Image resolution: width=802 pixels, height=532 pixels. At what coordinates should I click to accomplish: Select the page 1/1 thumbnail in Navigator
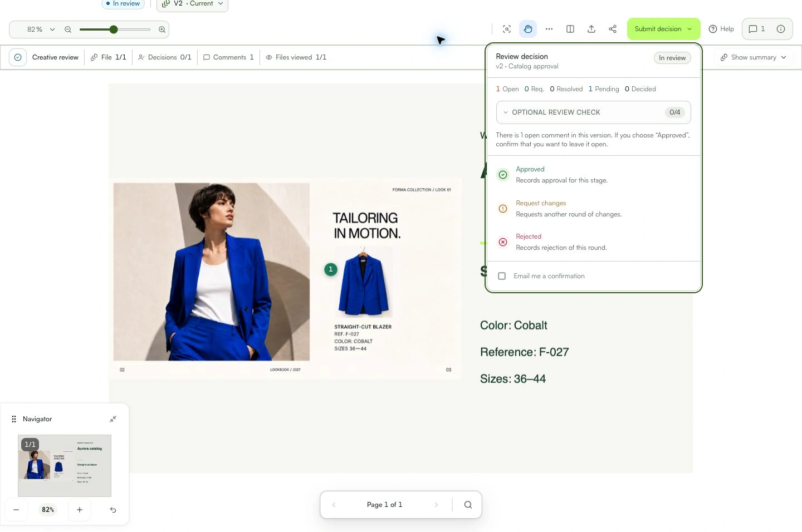65,466
